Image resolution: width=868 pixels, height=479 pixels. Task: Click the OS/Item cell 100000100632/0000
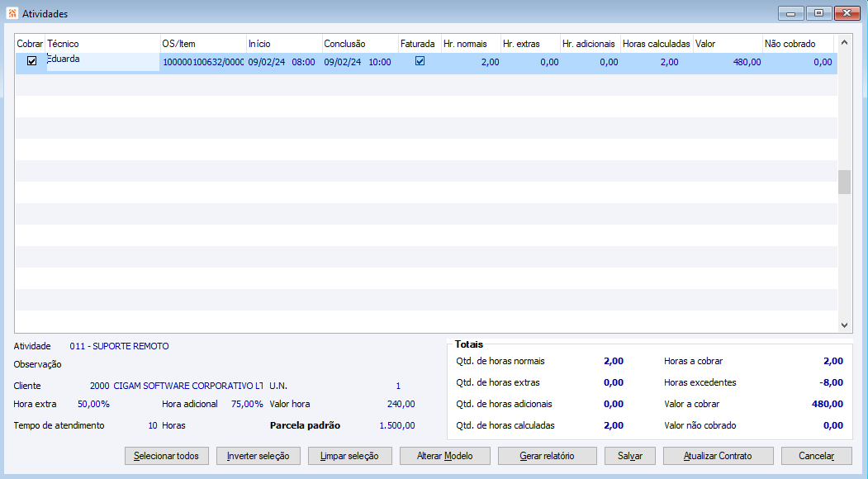coord(203,62)
